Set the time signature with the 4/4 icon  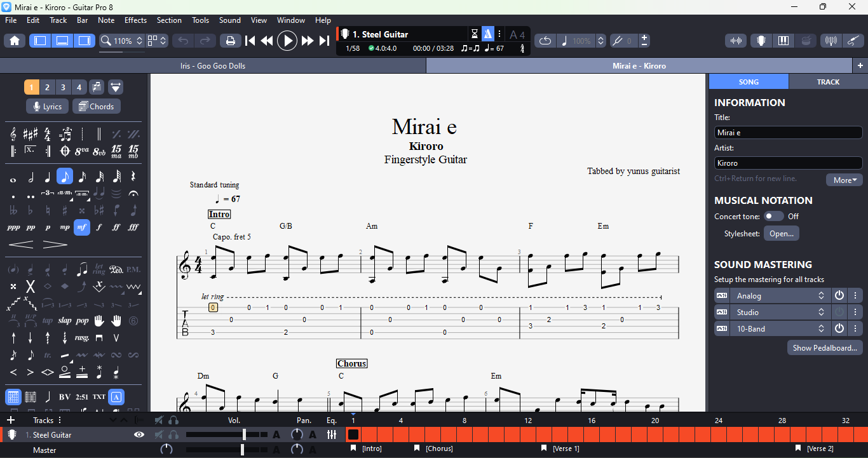48,134
